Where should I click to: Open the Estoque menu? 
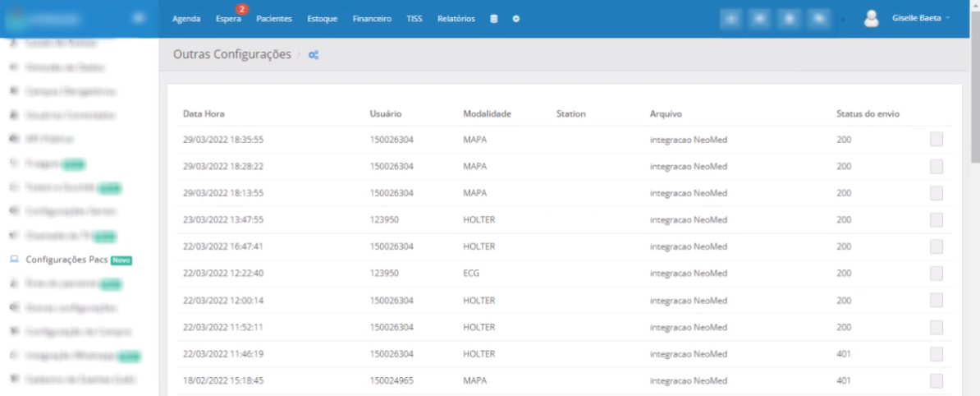click(x=323, y=19)
